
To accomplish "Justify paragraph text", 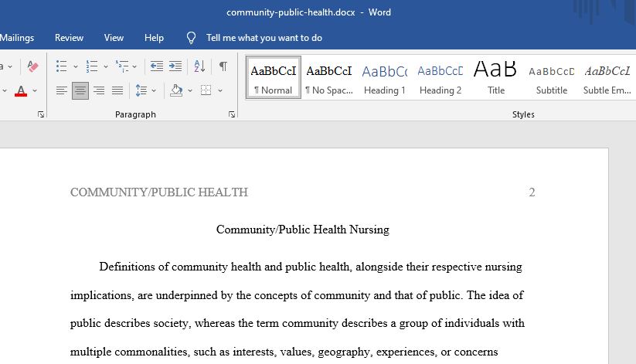I will [117, 90].
